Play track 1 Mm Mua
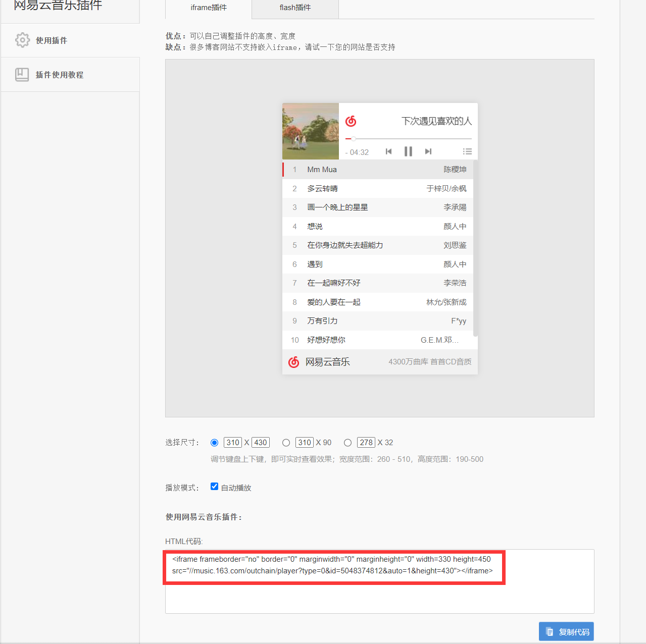The height and width of the screenshot is (644, 646). point(378,170)
